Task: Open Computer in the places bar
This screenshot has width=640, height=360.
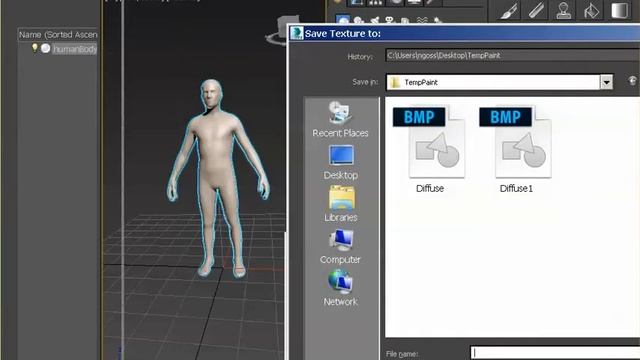Action: (340, 247)
